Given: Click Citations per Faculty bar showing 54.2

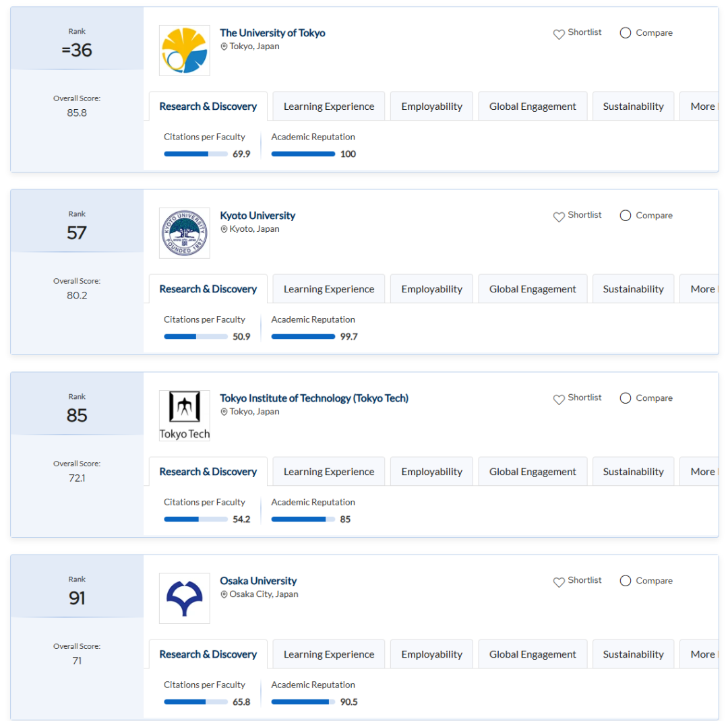Looking at the screenshot, I should point(196,519).
